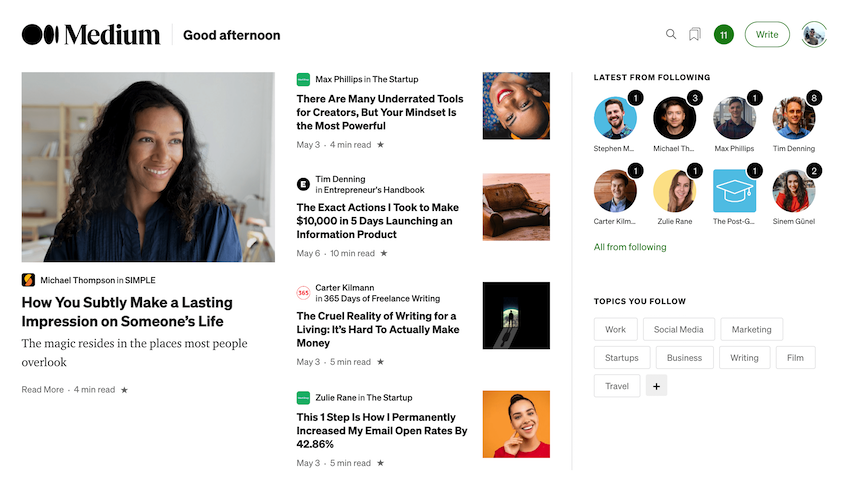Image resolution: width=850 pixels, height=489 pixels.
Task: Click the 365 Days of Freelance Writing icon
Action: 303,293
